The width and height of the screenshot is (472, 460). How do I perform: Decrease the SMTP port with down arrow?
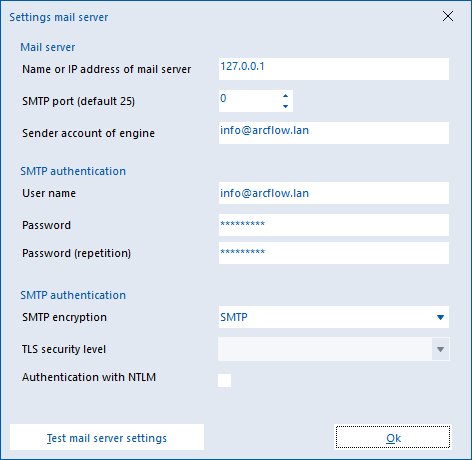[x=285, y=106]
